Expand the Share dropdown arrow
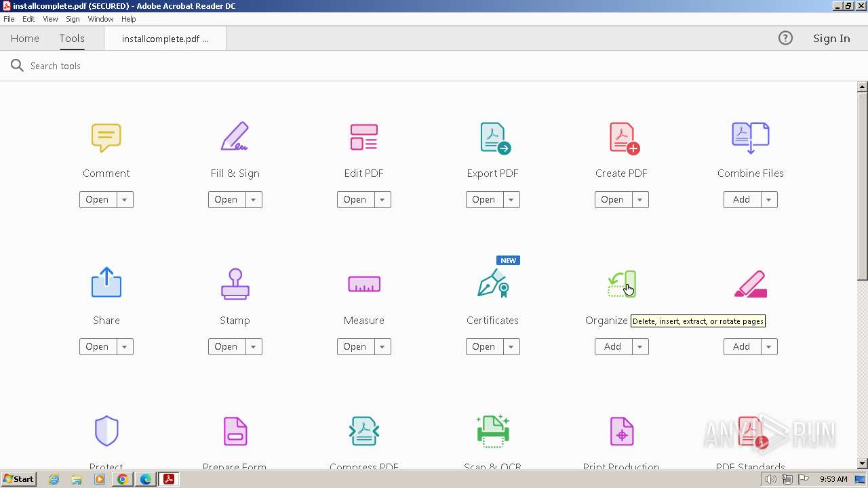The width and height of the screenshot is (868, 488). tap(124, 347)
